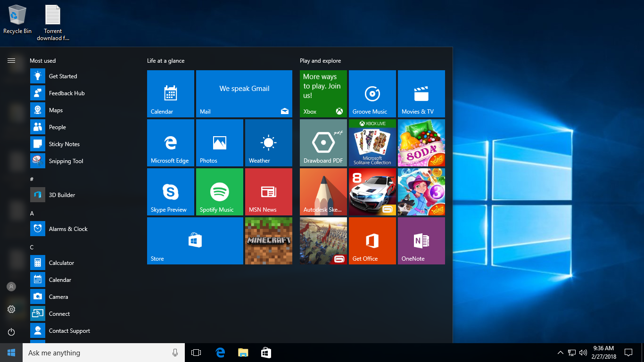Open the Weather tile
Image resolution: width=644 pixels, height=362 pixels.
269,143
